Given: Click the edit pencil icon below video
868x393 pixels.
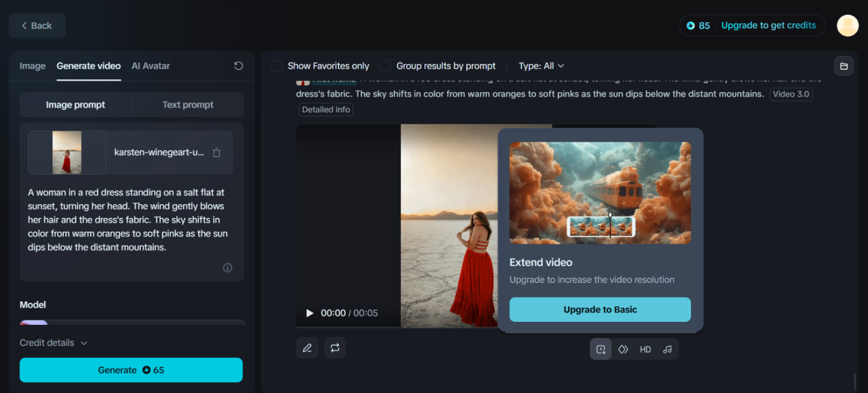Looking at the screenshot, I should click(x=307, y=348).
